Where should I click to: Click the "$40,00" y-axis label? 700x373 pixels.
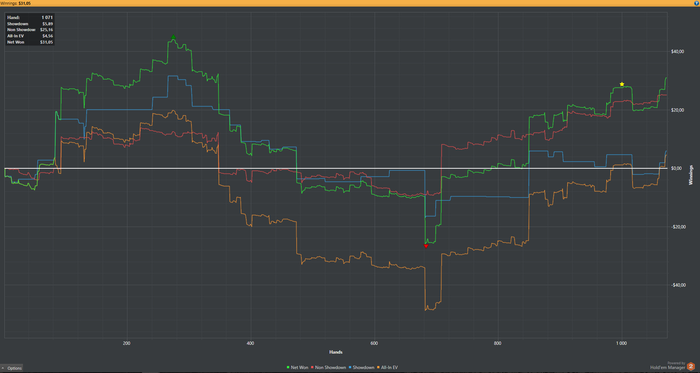click(677, 51)
